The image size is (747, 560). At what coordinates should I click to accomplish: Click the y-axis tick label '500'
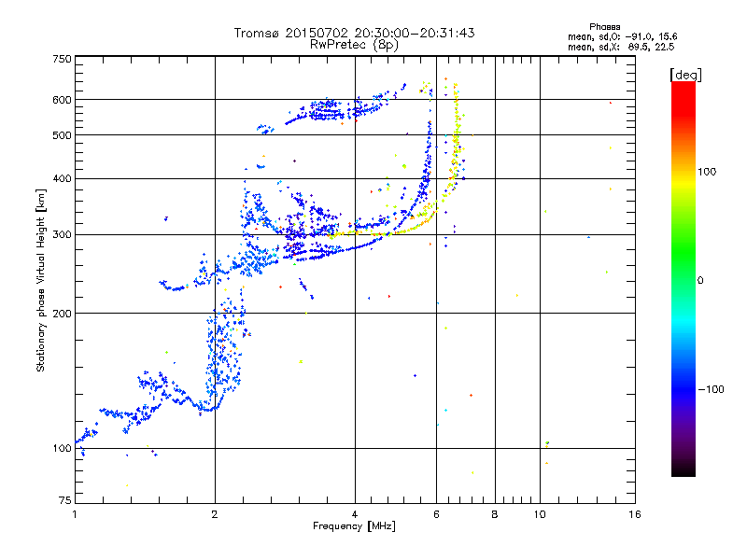[x=62, y=135]
